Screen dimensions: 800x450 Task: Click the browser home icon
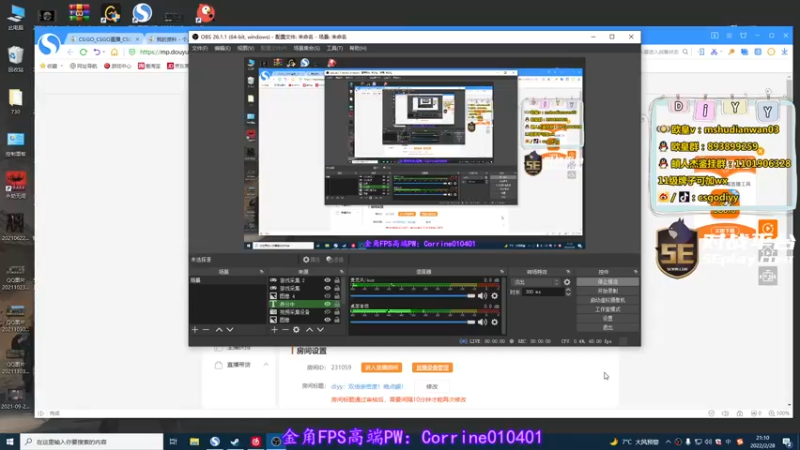click(x=114, y=52)
